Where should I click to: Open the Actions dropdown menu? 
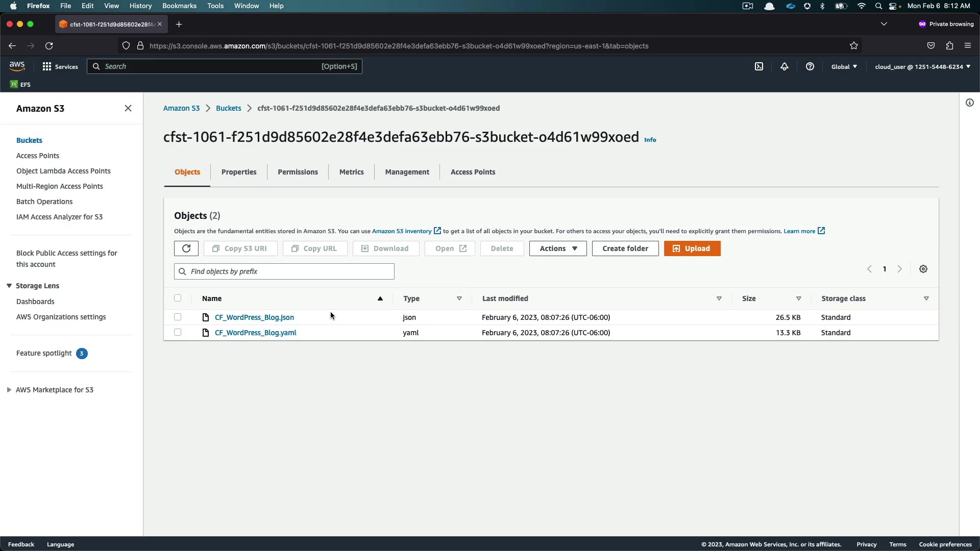click(558, 248)
